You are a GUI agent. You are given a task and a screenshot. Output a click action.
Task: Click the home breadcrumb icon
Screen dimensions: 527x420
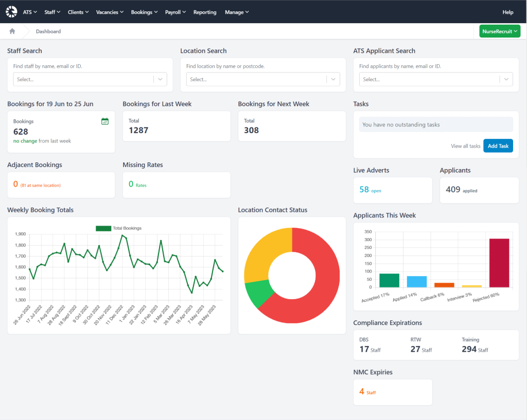[11, 31]
